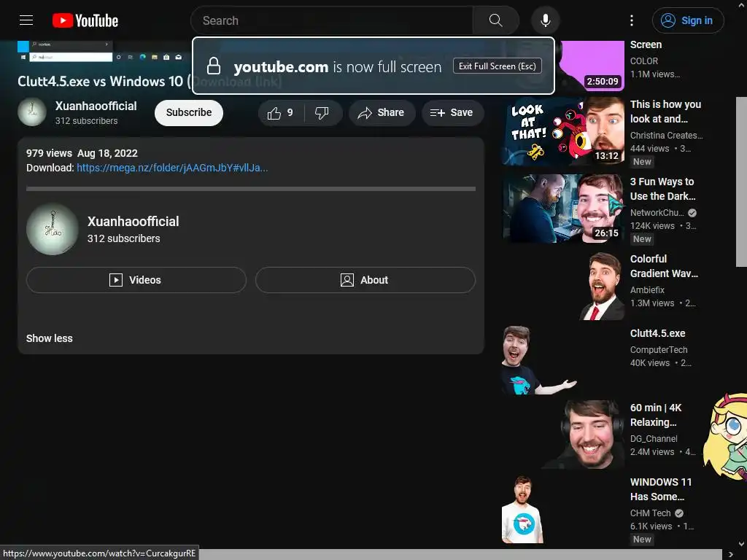Open '3 Fun Ways to Use the Dark' thumbnail
The image size is (747, 560).
coord(562,209)
